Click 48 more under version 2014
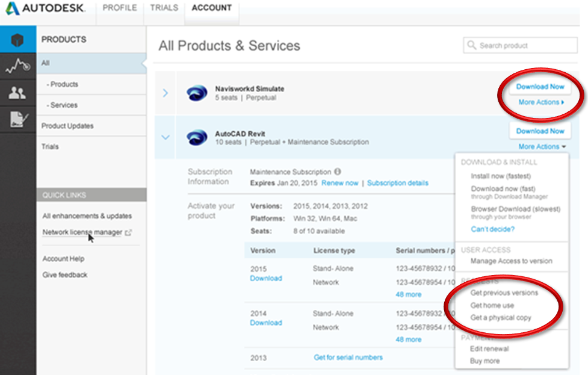The width and height of the screenshot is (588, 375). click(409, 339)
